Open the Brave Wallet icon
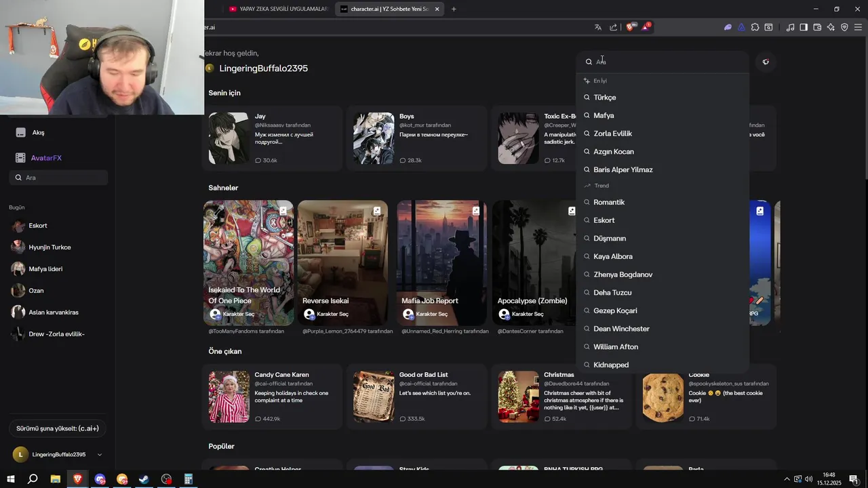This screenshot has height=488, width=868. (x=817, y=27)
